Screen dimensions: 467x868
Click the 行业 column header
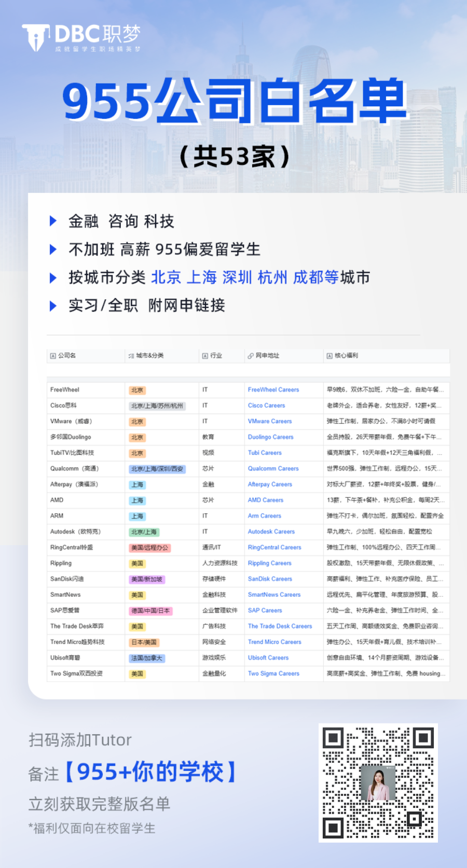point(222,356)
